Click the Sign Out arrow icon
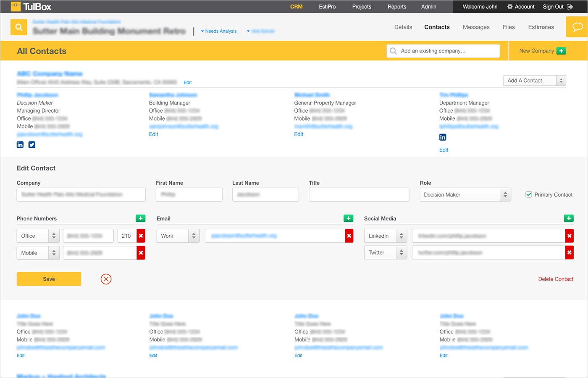 pyautogui.click(x=570, y=7)
